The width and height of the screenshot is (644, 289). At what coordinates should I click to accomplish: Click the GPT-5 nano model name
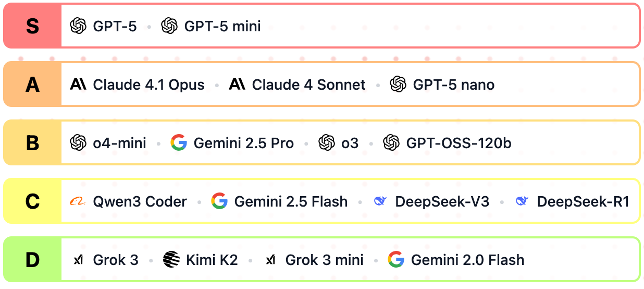(453, 85)
